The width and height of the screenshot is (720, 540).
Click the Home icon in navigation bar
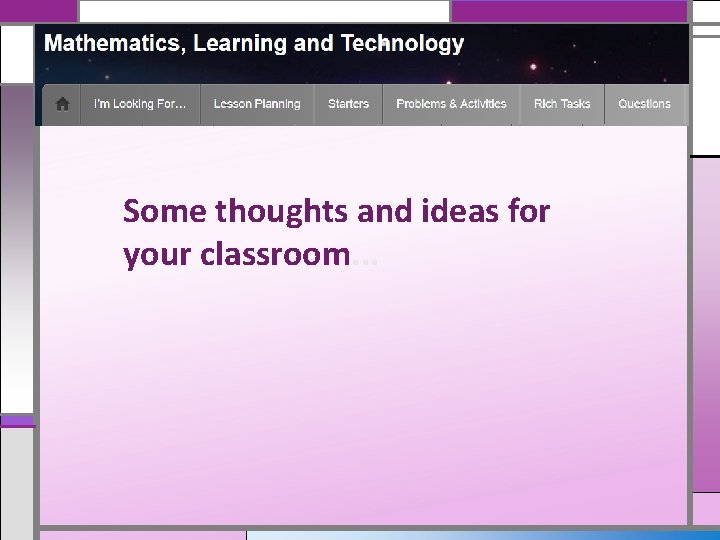(x=62, y=104)
